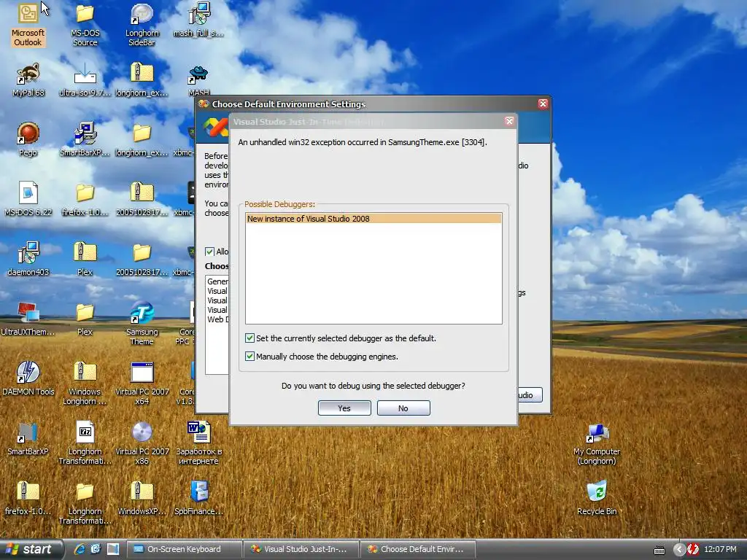The image size is (747, 560).
Task: Click the on-screen keyboard tray icon
Action: (659, 550)
